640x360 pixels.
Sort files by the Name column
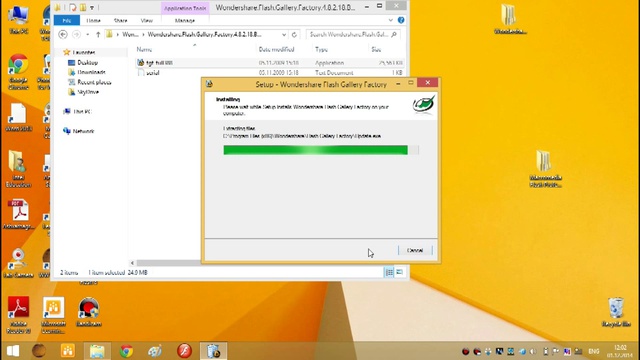point(144,49)
